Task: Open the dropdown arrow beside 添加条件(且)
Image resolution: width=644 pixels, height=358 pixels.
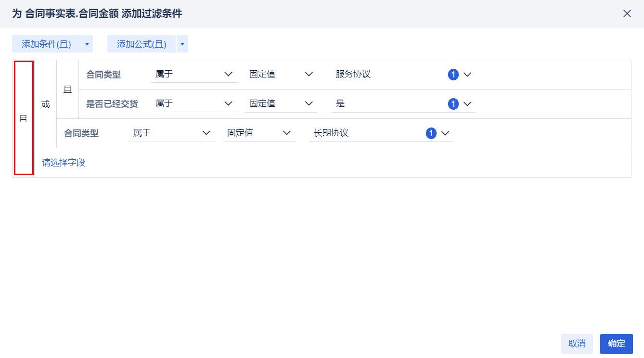Action: coord(87,44)
